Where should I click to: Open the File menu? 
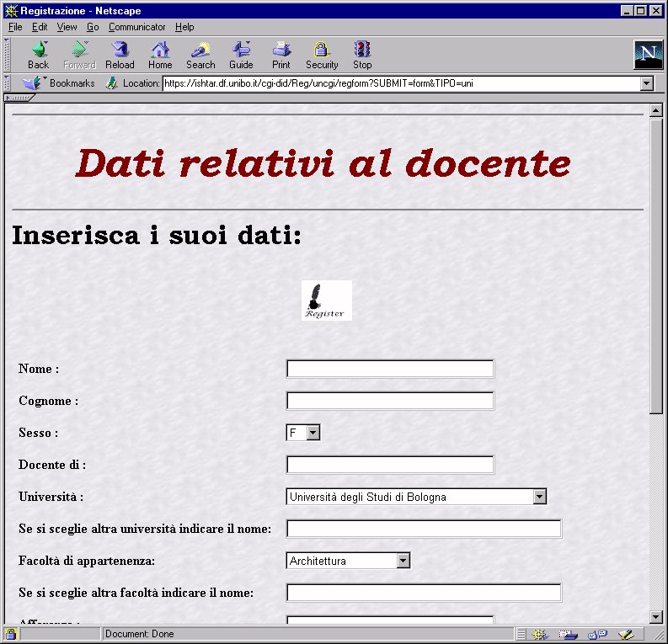(15, 27)
